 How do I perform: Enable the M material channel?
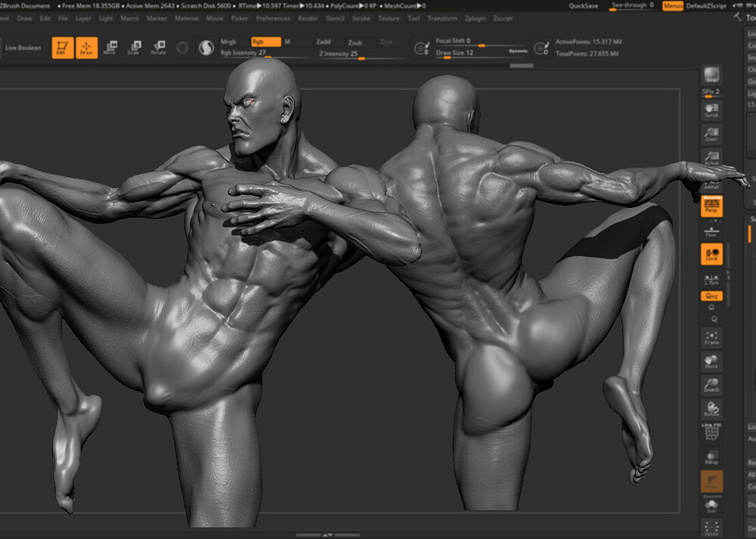pos(287,42)
